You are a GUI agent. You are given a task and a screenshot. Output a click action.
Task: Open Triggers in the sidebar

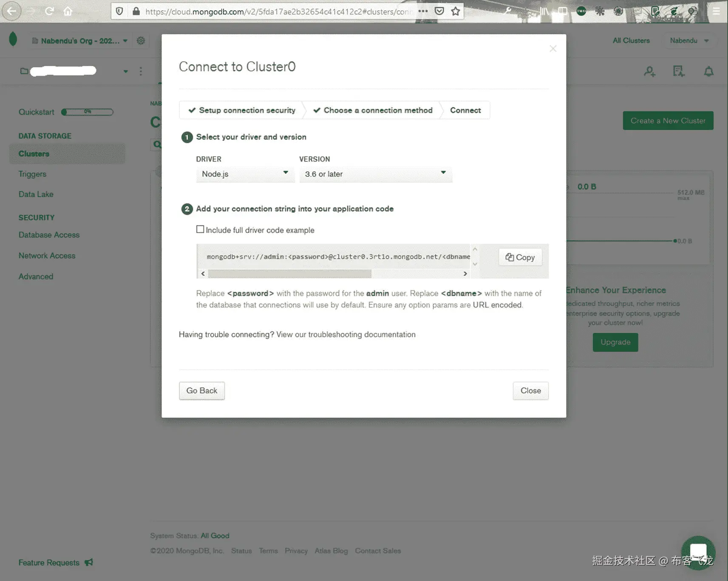[x=32, y=174]
